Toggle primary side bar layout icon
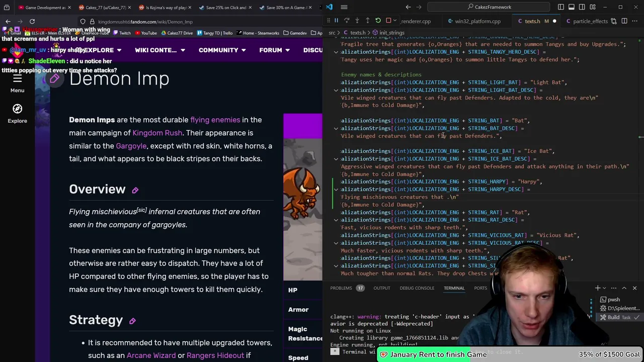Viewport: 644px width, 362px height. pyautogui.click(x=561, y=7)
